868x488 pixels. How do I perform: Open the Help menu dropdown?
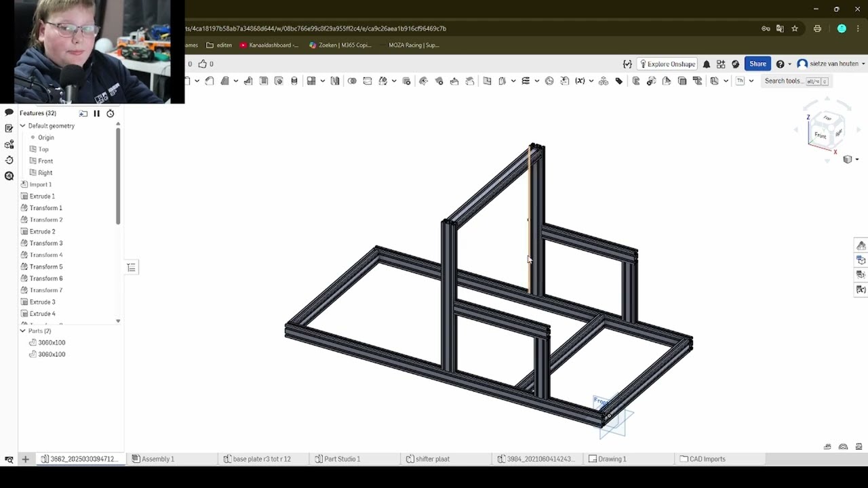coord(783,64)
